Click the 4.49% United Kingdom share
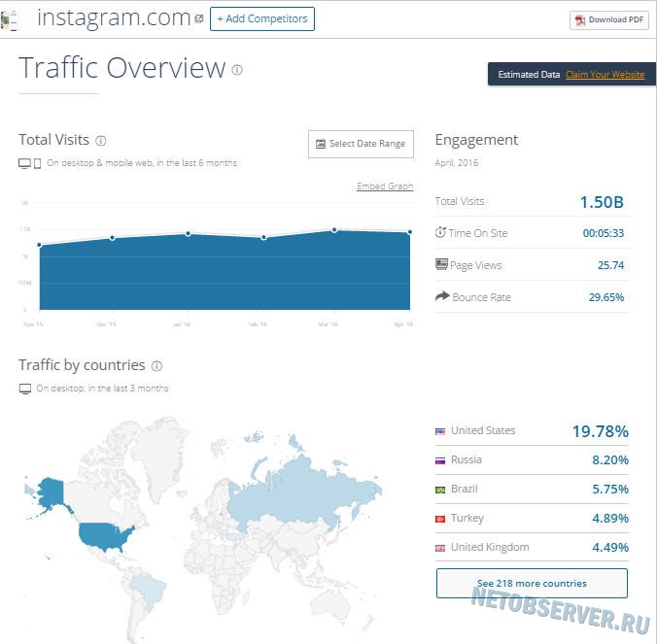Screen dimensions: 657x644 point(610,547)
